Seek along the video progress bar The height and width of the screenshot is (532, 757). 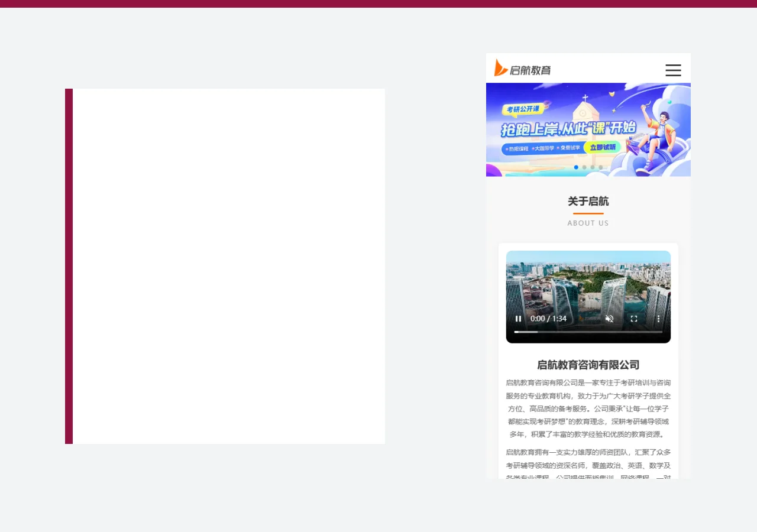click(588, 332)
